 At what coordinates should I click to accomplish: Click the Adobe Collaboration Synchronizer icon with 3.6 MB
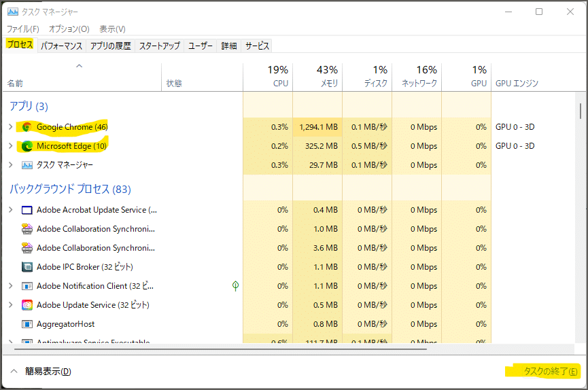coord(27,248)
